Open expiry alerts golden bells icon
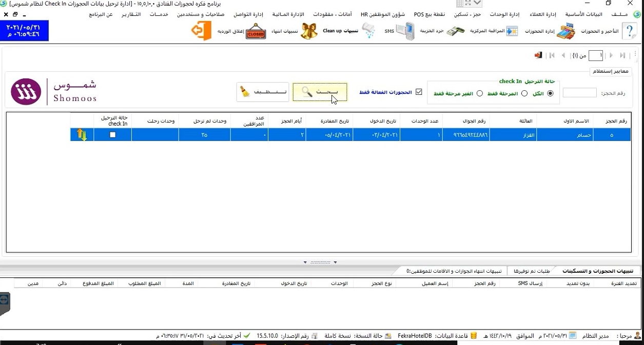 point(309,31)
